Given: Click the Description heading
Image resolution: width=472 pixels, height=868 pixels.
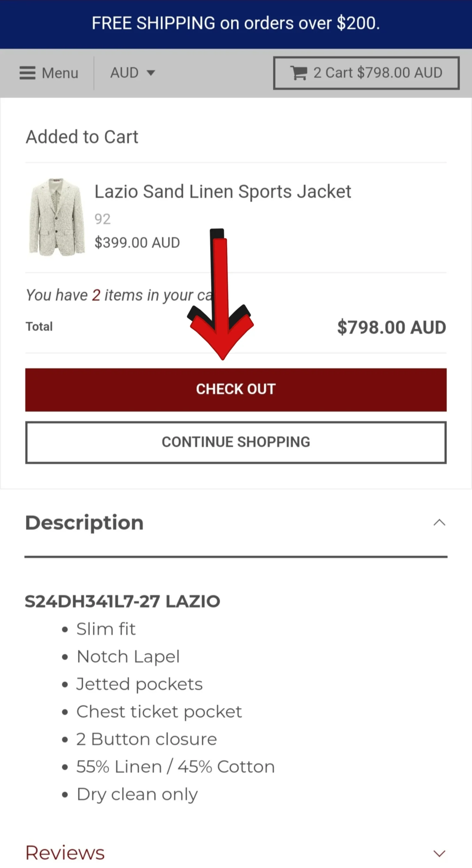Looking at the screenshot, I should (x=84, y=522).
